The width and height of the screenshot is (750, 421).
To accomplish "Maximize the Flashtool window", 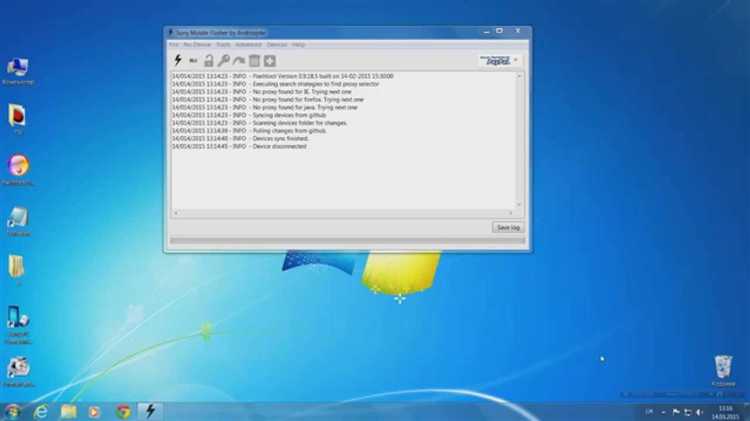I will coord(499,31).
